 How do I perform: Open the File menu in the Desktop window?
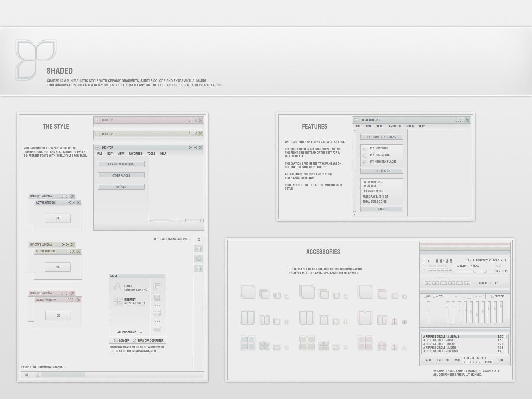[100, 154]
